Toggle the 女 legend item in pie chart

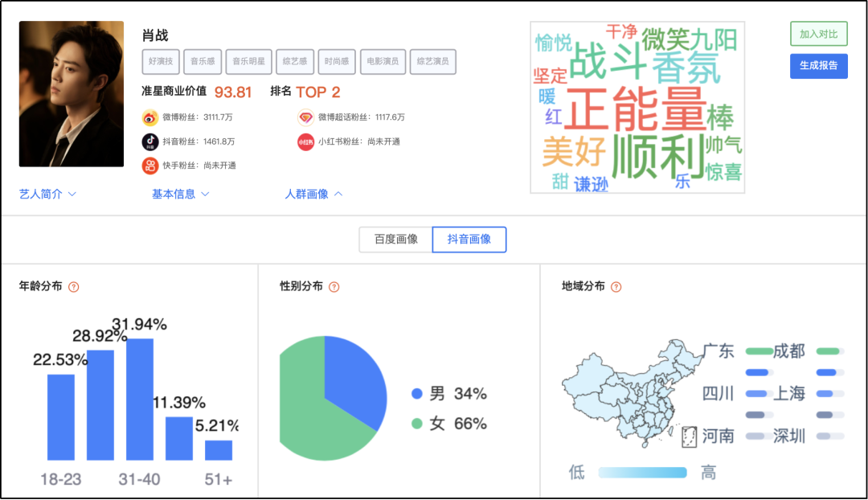point(449,424)
